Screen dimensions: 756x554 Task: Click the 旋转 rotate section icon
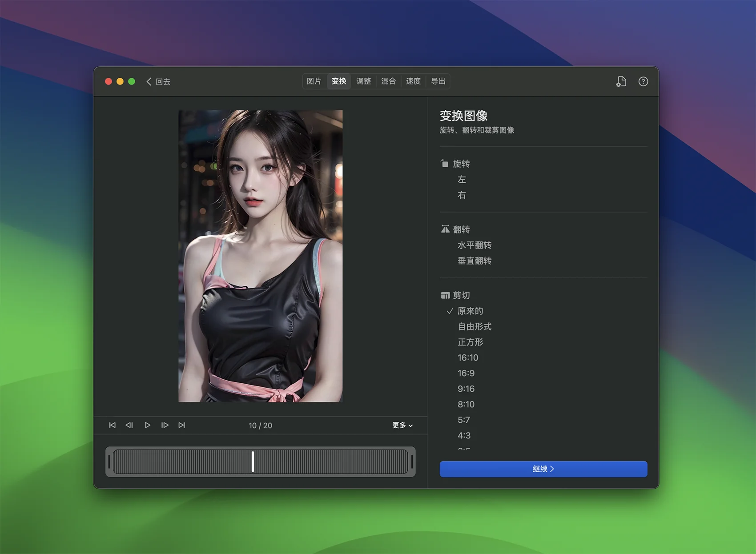click(x=444, y=163)
